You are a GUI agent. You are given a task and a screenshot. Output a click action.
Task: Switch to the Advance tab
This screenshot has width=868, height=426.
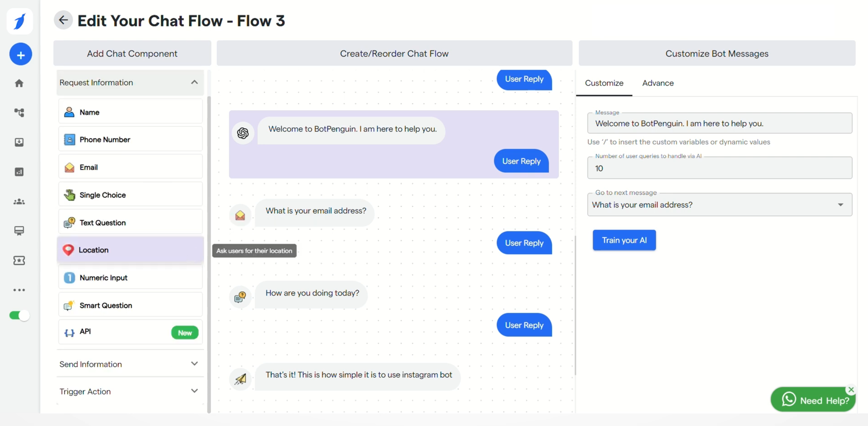pyautogui.click(x=658, y=83)
